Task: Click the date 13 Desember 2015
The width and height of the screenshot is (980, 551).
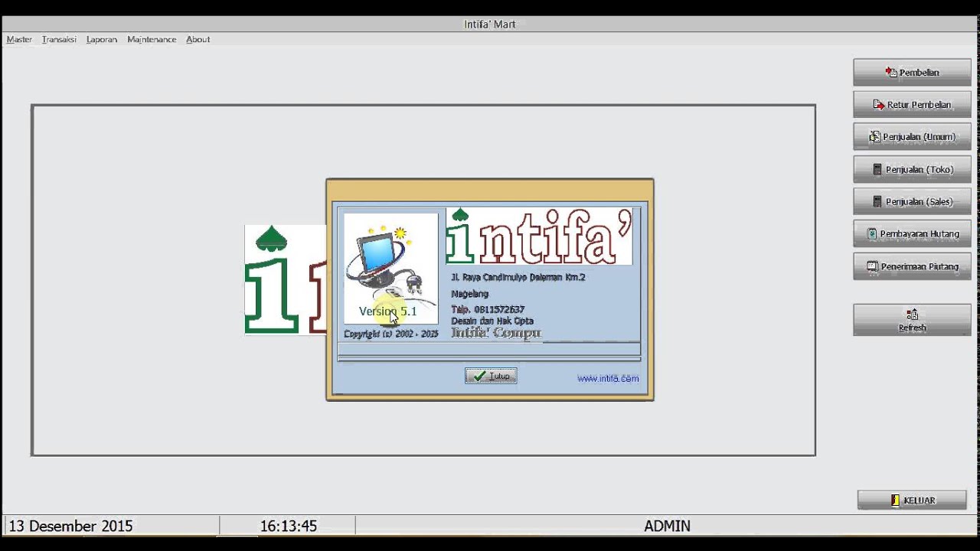Action: pos(70,527)
